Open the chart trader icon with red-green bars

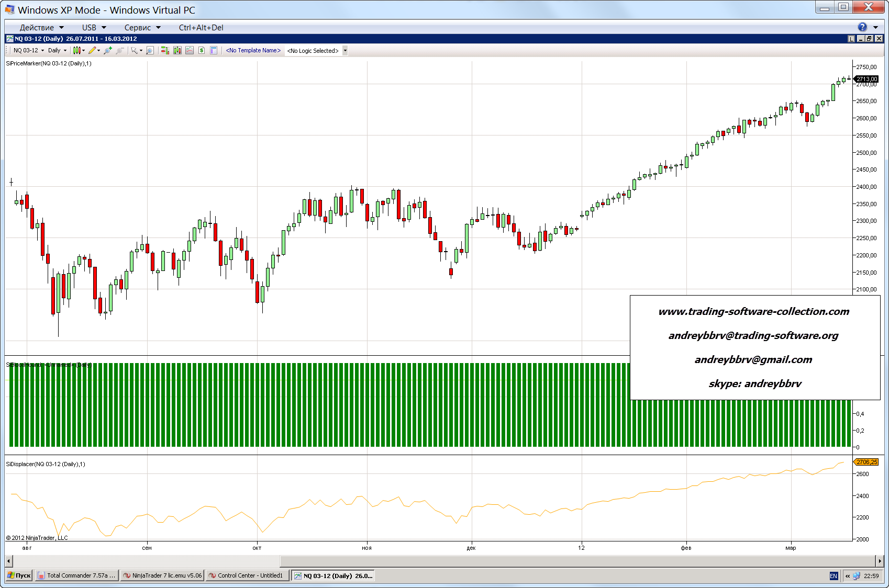(x=164, y=51)
